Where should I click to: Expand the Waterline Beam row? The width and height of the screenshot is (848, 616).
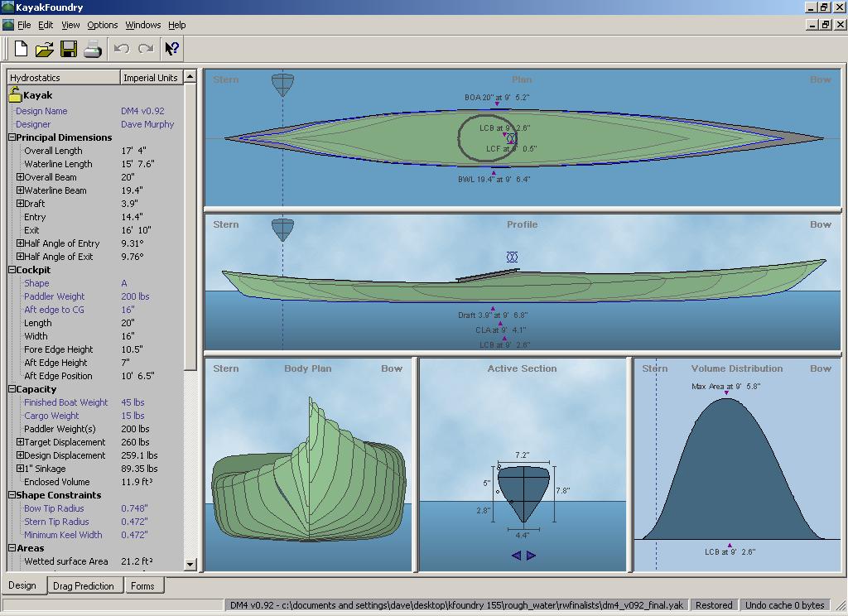(x=20, y=190)
